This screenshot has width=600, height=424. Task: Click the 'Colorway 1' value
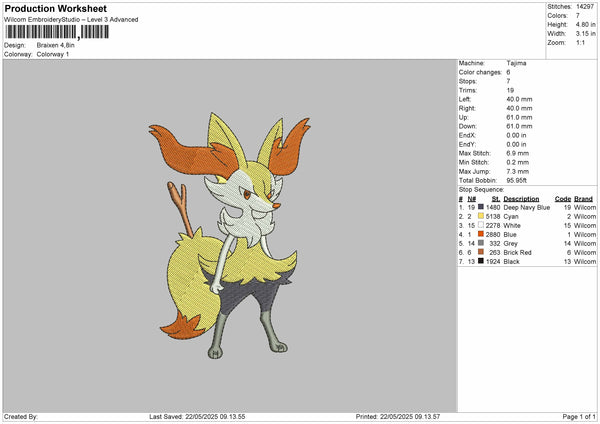pos(53,54)
